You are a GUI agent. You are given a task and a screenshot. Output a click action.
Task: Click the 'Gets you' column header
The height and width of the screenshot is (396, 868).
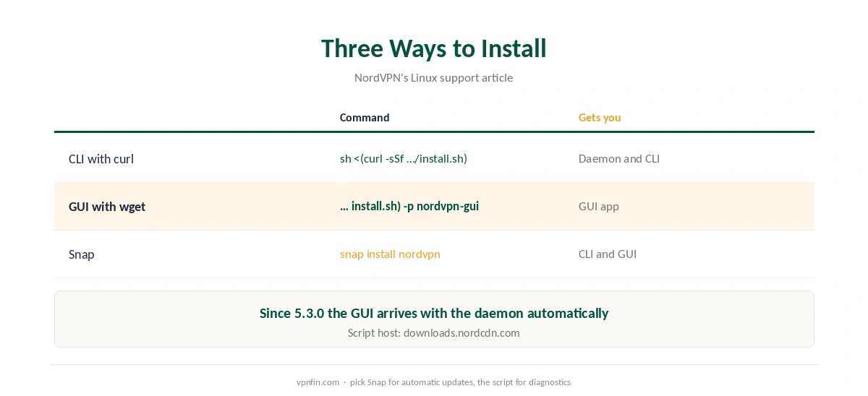click(600, 118)
